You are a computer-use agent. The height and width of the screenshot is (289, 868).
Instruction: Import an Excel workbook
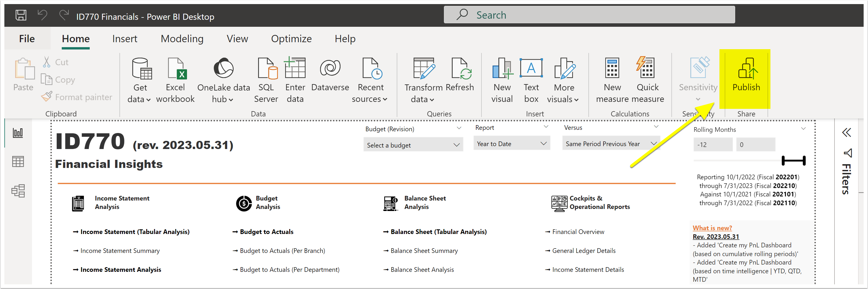[x=175, y=80]
